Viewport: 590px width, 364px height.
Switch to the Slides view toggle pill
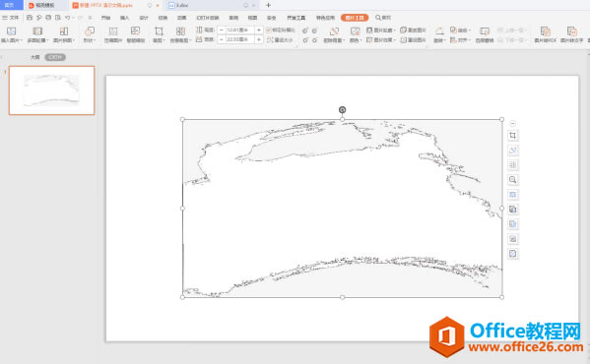pyautogui.click(x=55, y=57)
